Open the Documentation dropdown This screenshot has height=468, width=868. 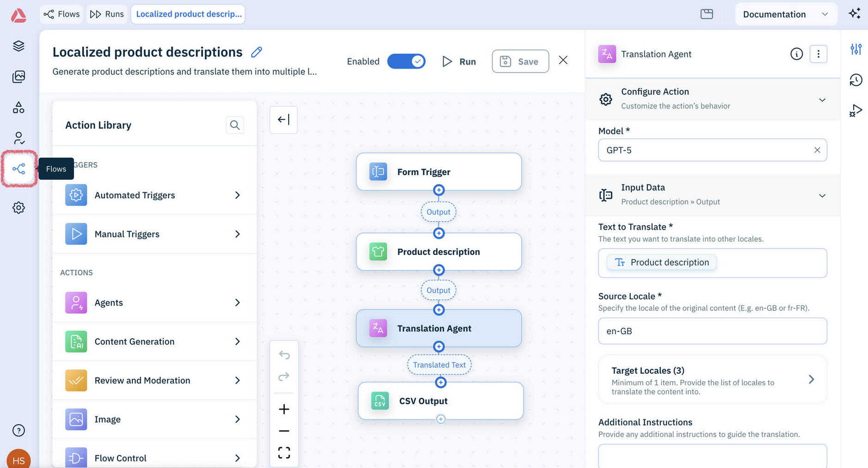[x=786, y=14]
